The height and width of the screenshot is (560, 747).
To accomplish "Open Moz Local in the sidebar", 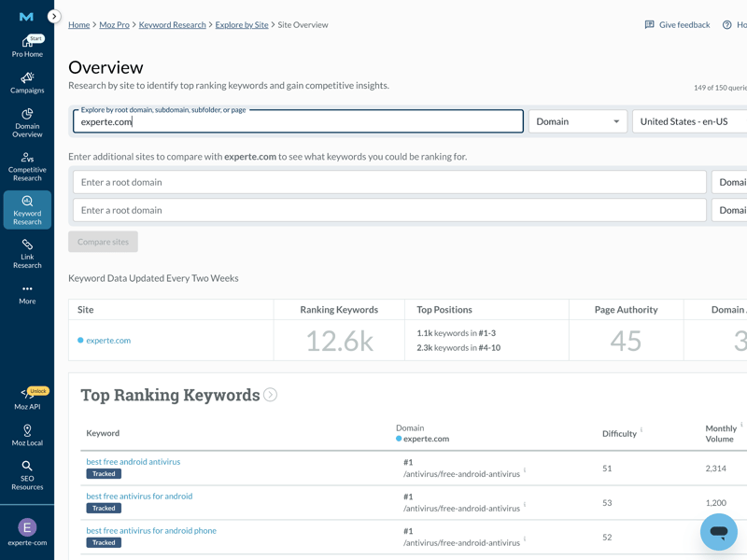I will point(27,435).
